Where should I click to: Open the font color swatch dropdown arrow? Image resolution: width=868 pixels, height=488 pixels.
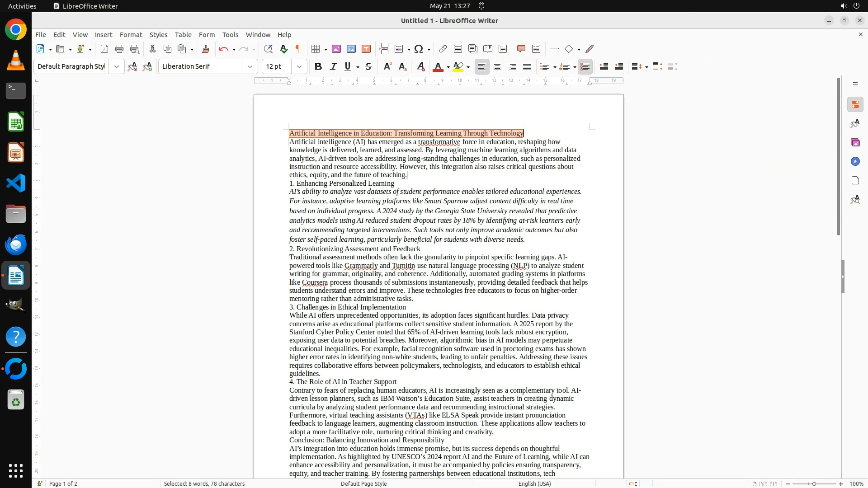448,67
